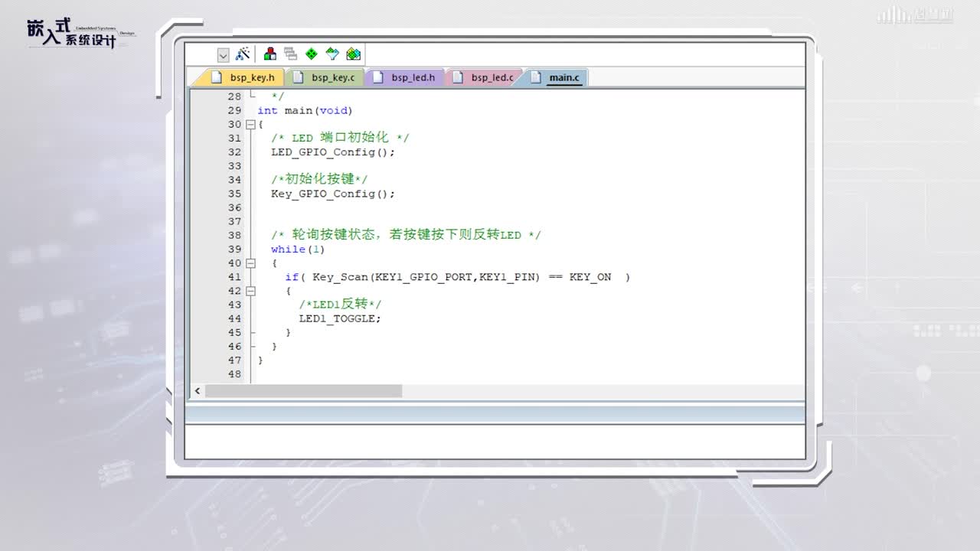Screen dimensions: 980x551
Task: Click line number 29 in the gutter
Action: coord(234,110)
